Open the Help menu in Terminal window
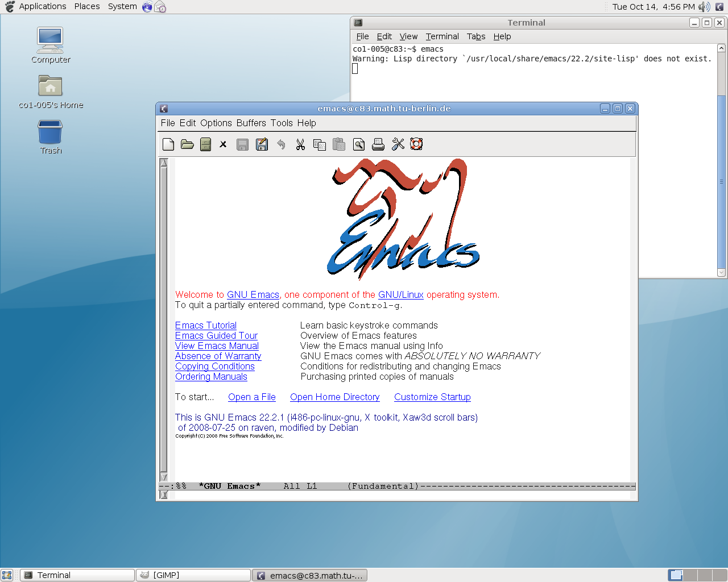Viewport: 728px width, 582px height. [x=502, y=36]
